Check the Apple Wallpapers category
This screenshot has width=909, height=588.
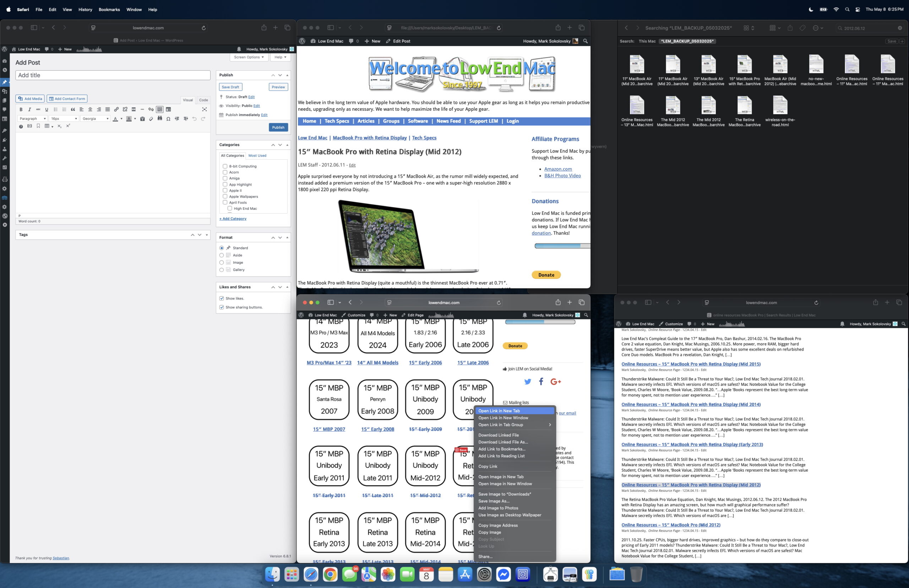[225, 197]
